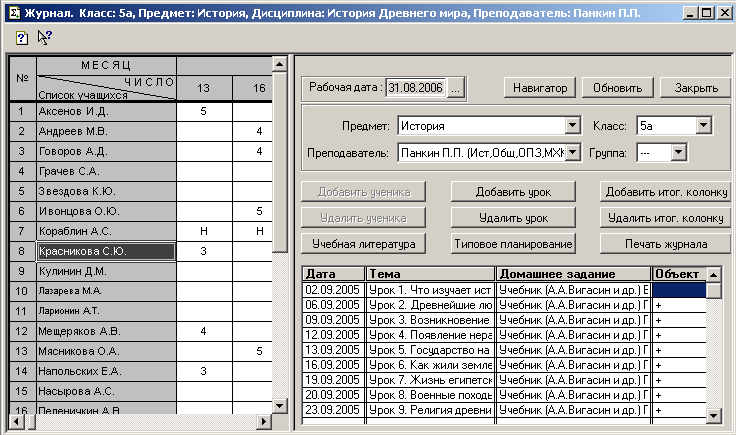This screenshot has width=736, height=435.
Task: Select highlighted student Красникова С.Ю.
Action: coord(106,251)
